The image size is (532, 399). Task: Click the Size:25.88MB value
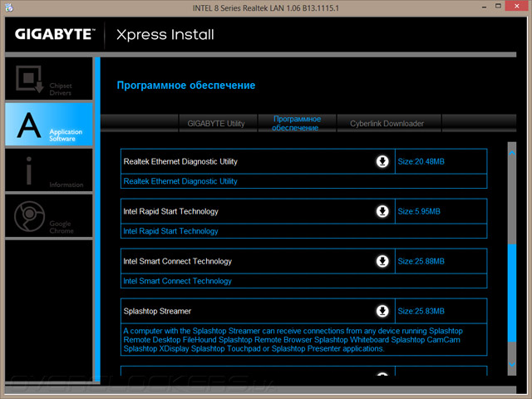[x=421, y=261]
